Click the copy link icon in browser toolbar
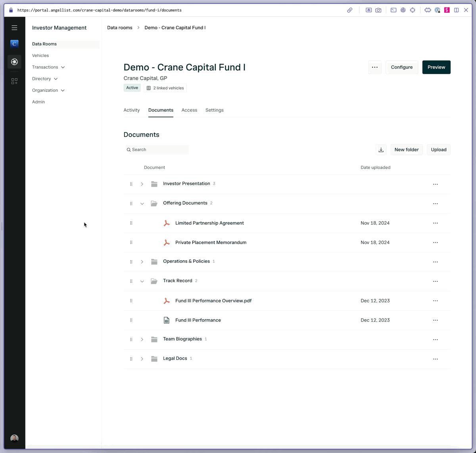476x453 pixels. tap(349, 10)
